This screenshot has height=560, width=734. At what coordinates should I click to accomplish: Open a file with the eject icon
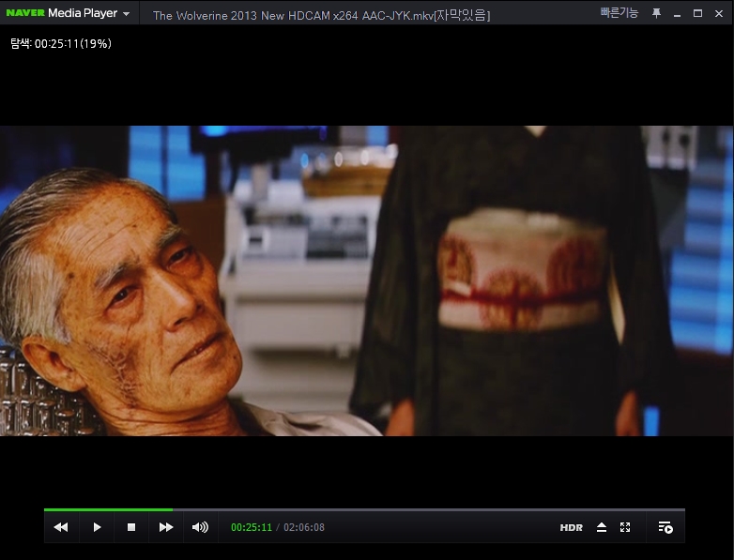pos(602,527)
